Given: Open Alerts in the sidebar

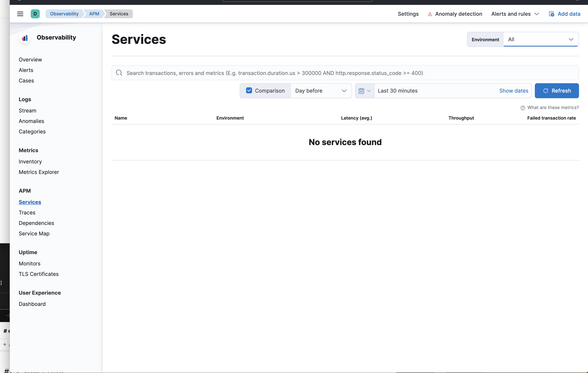Looking at the screenshot, I should pyautogui.click(x=26, y=70).
